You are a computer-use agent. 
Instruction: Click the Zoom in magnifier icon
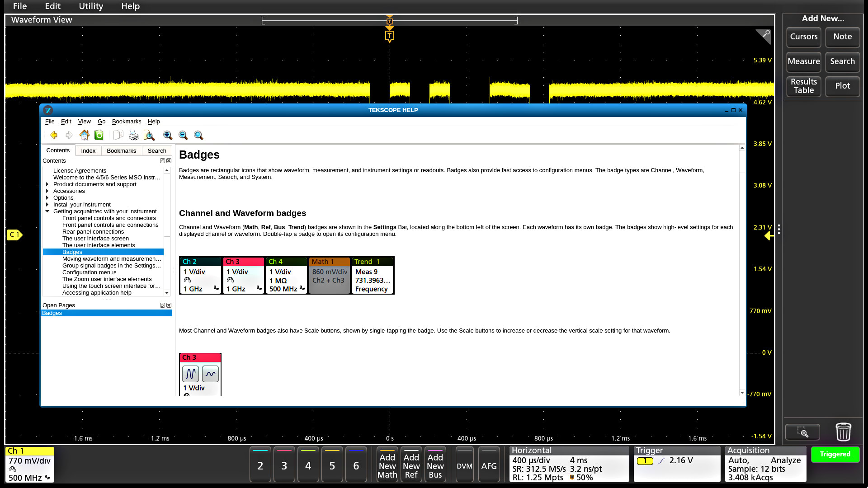168,135
